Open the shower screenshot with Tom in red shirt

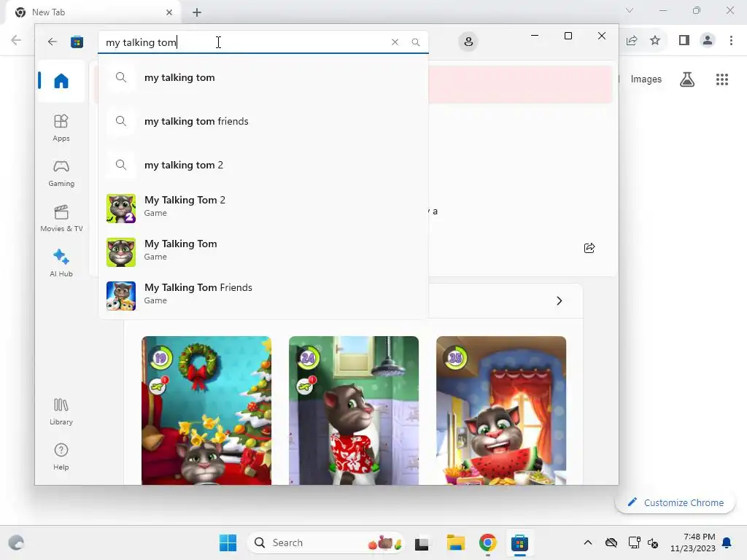coord(354,411)
